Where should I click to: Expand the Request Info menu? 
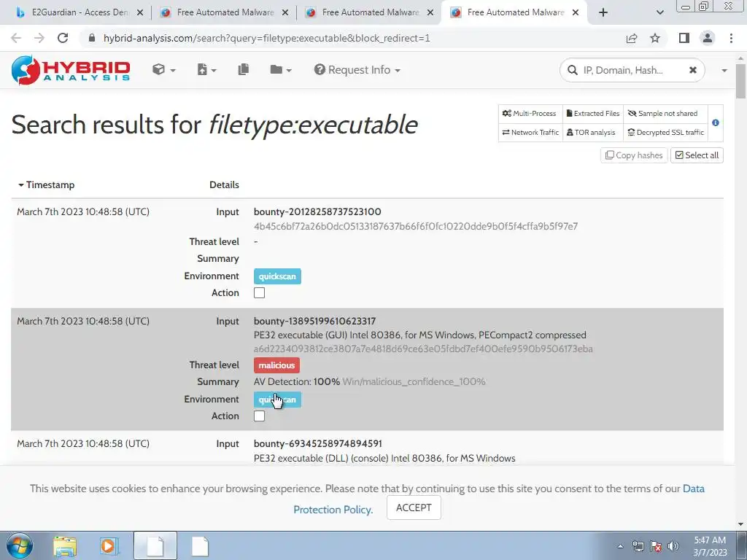tap(357, 70)
